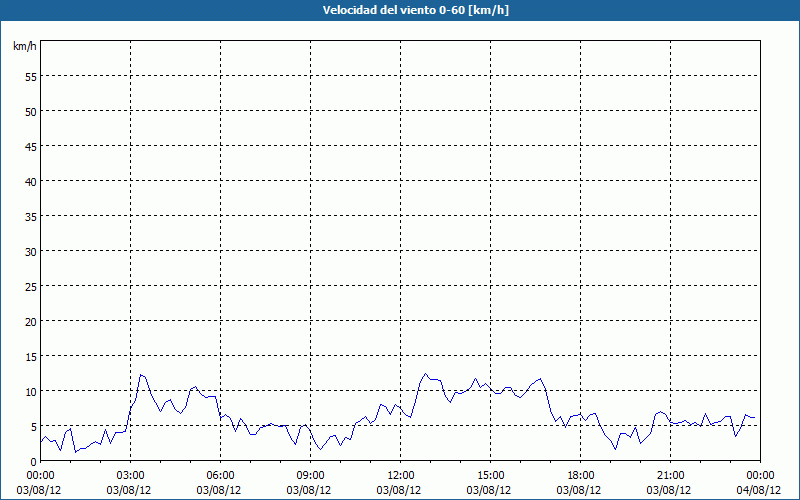Click the '09:00' time label
The width and height of the screenshot is (800, 500).
pos(311,476)
